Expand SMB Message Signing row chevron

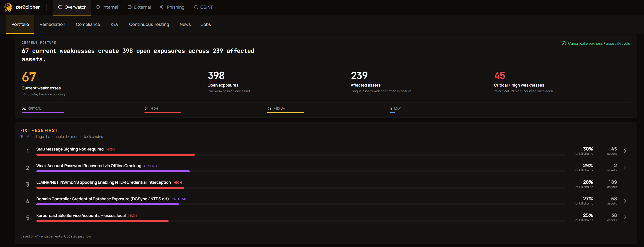tap(625, 151)
